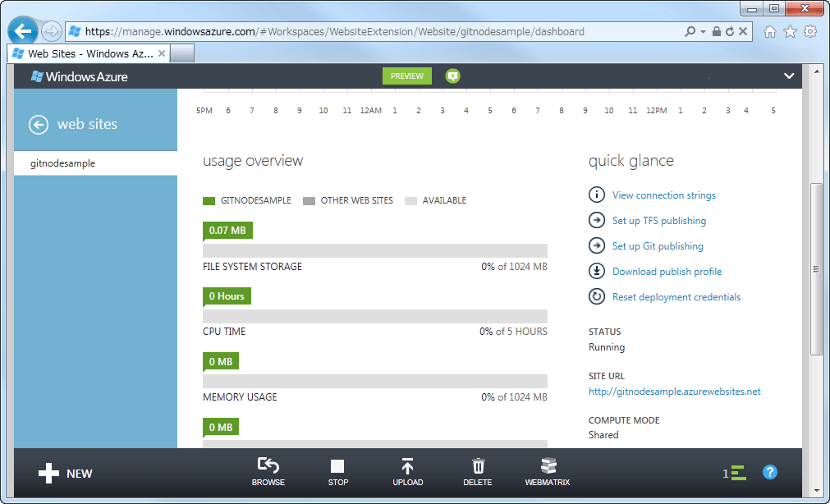
Task: Click the Shared compute mode value
Action: 603,435
